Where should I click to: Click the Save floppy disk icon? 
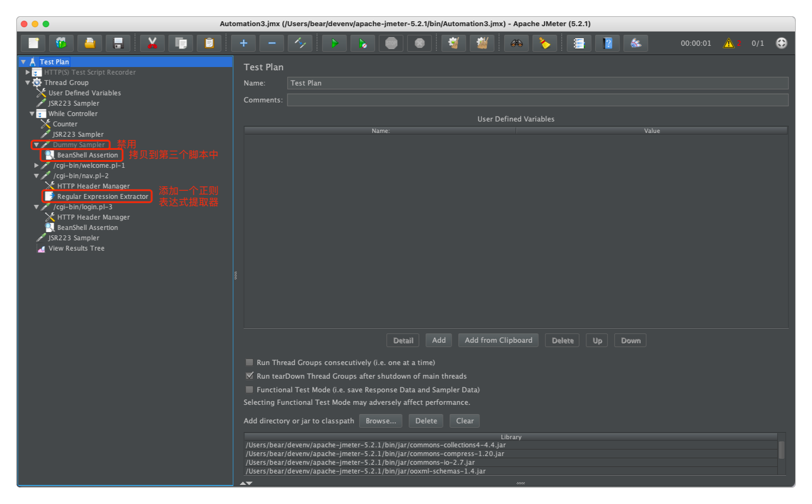[x=118, y=43]
